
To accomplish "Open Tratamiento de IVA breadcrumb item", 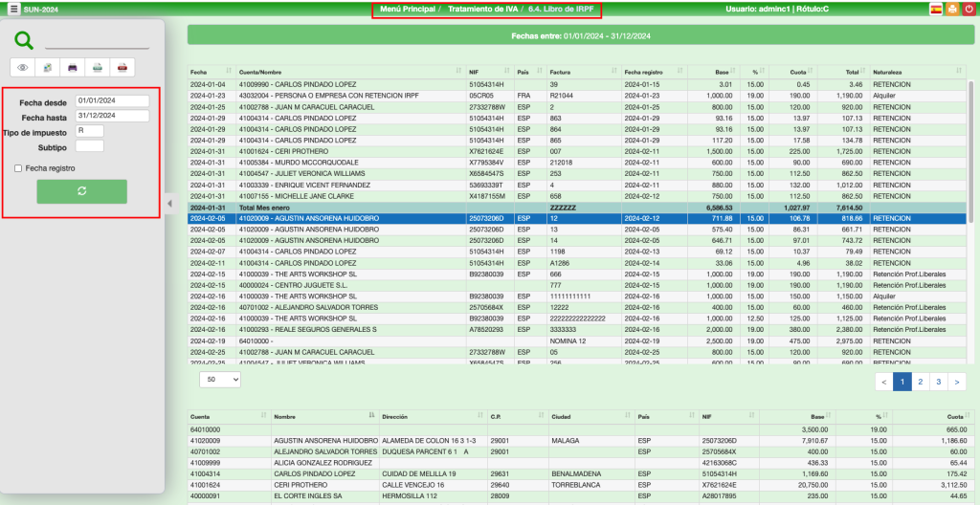I will (x=483, y=10).
